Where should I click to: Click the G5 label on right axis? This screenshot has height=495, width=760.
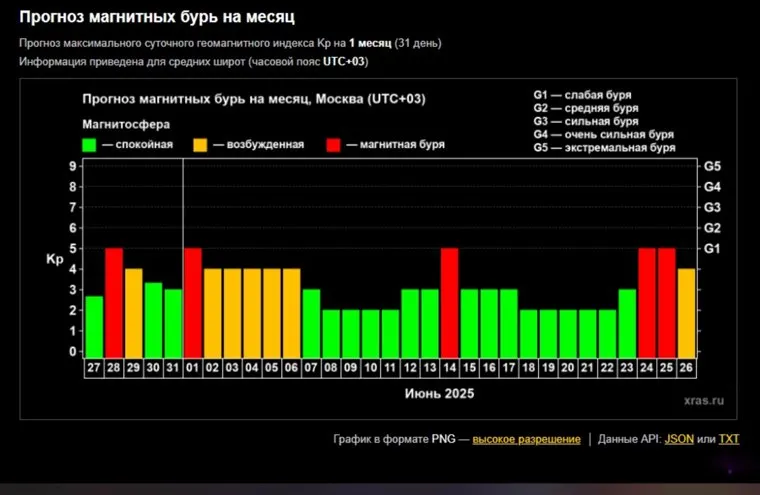tap(713, 166)
